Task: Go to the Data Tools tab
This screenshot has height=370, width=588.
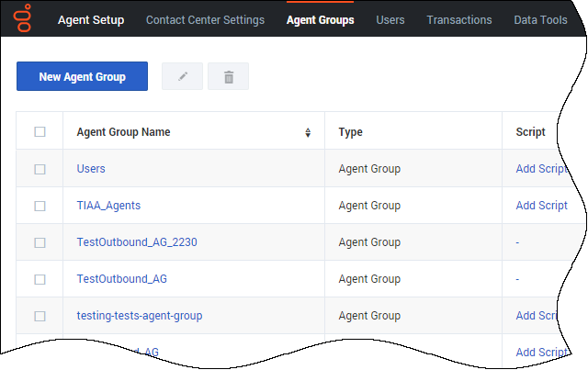Action: [x=540, y=20]
